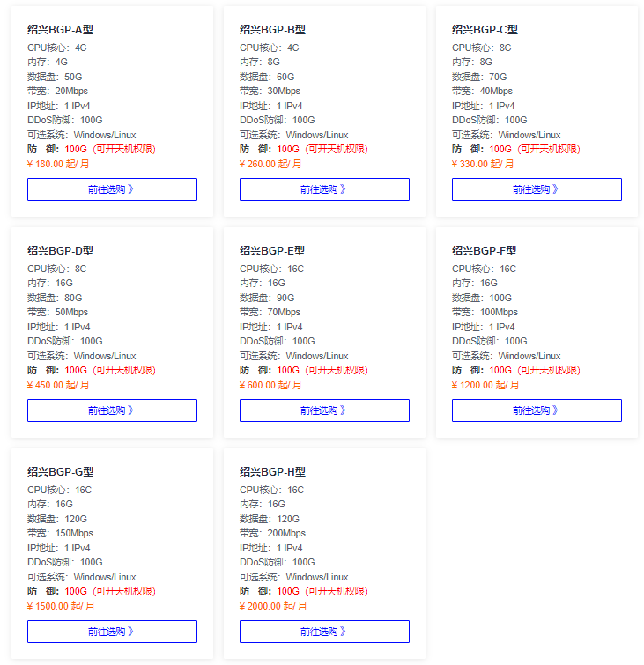Click 前往选购 button for 绍兴BGP-A型
Screen dimensions: 644x665
tap(112, 189)
